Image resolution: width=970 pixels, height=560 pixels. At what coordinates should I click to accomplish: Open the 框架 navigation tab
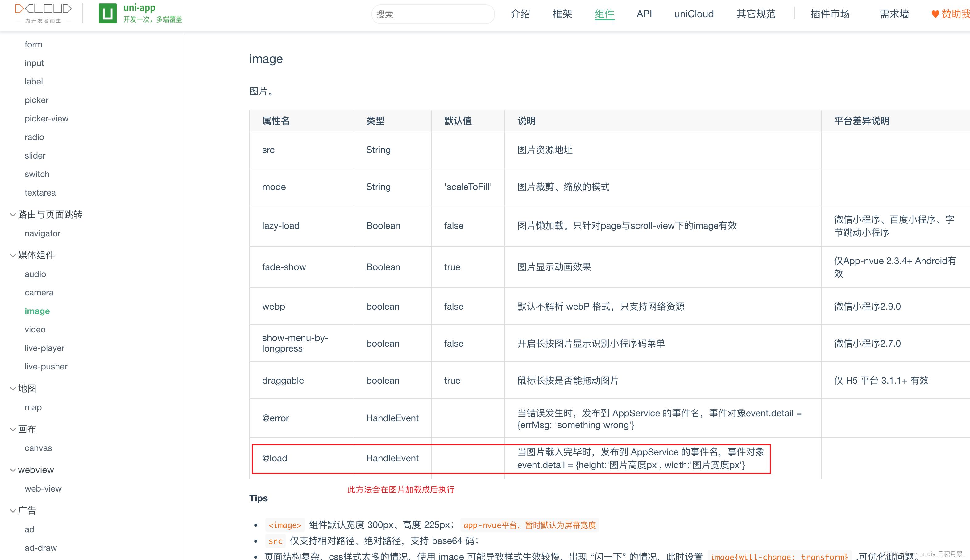[x=562, y=14]
